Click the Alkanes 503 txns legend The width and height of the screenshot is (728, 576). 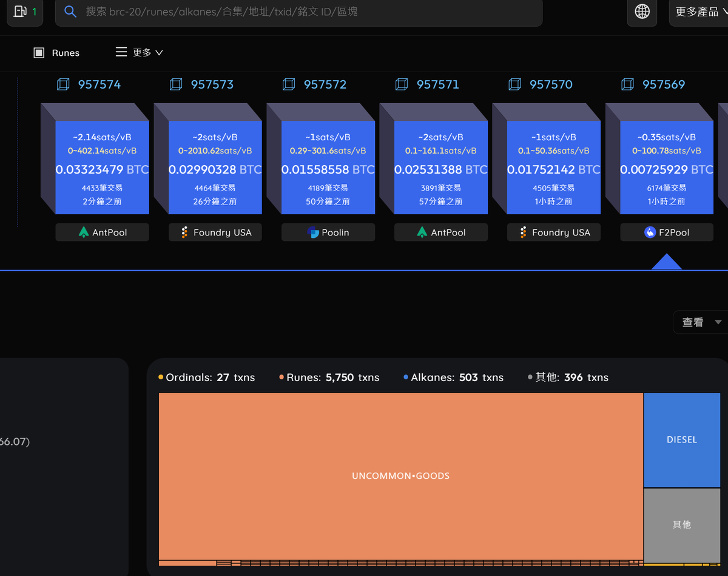point(453,378)
